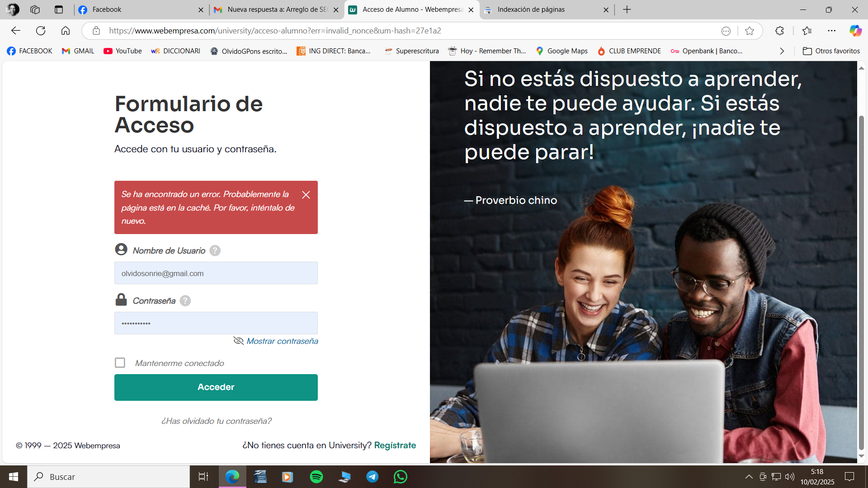This screenshot has width=868, height=488.
Task: Open Telegram from the taskbar
Action: (373, 477)
